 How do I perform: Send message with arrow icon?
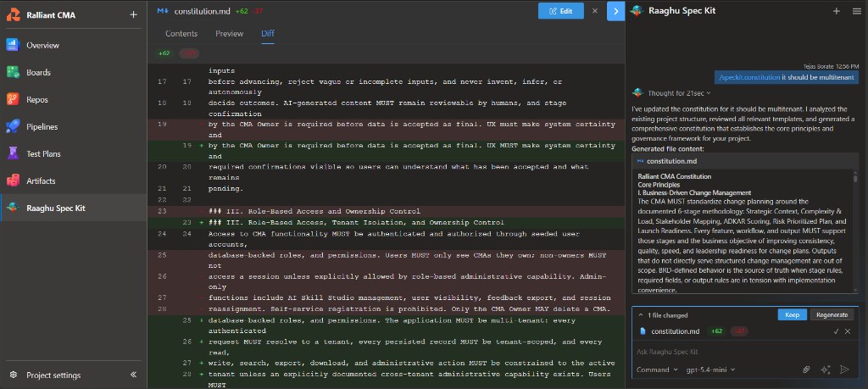coord(844,370)
